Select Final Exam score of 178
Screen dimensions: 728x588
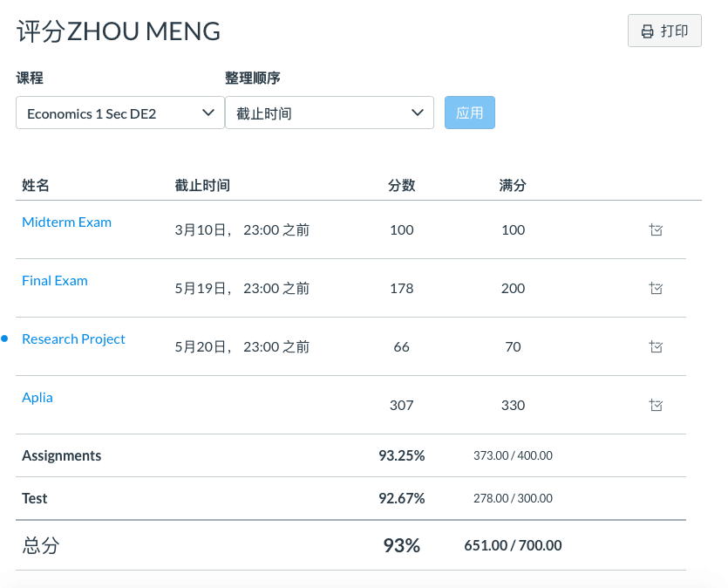point(401,288)
